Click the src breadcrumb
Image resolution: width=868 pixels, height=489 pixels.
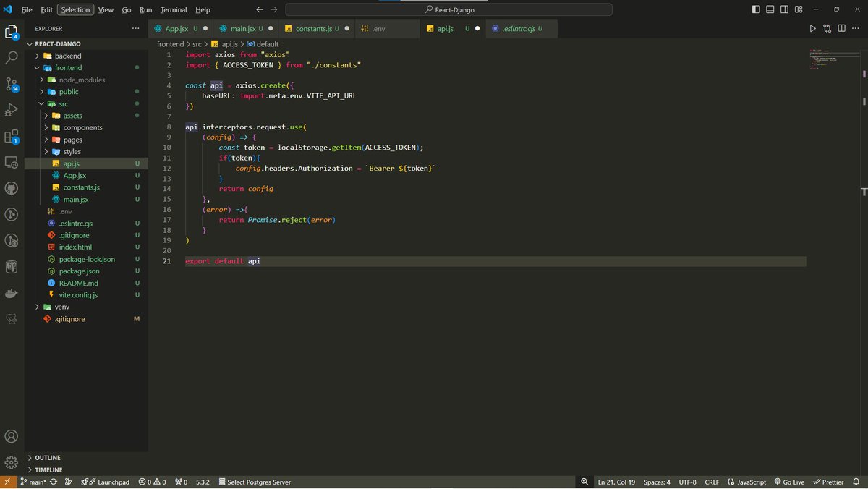(x=197, y=44)
